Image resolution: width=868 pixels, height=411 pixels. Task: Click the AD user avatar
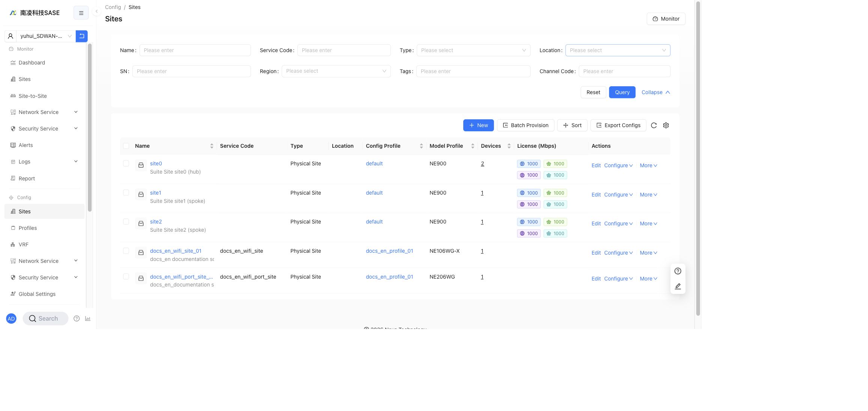coord(11,319)
